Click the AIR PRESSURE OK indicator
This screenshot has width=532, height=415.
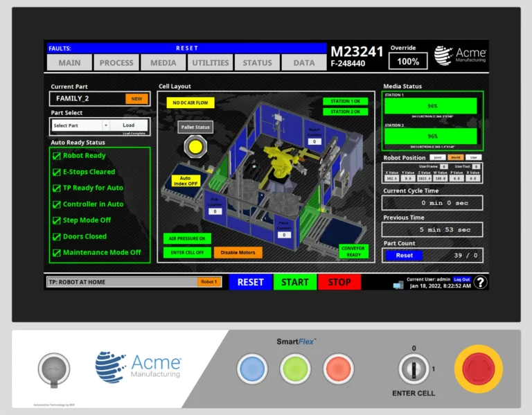coord(187,238)
